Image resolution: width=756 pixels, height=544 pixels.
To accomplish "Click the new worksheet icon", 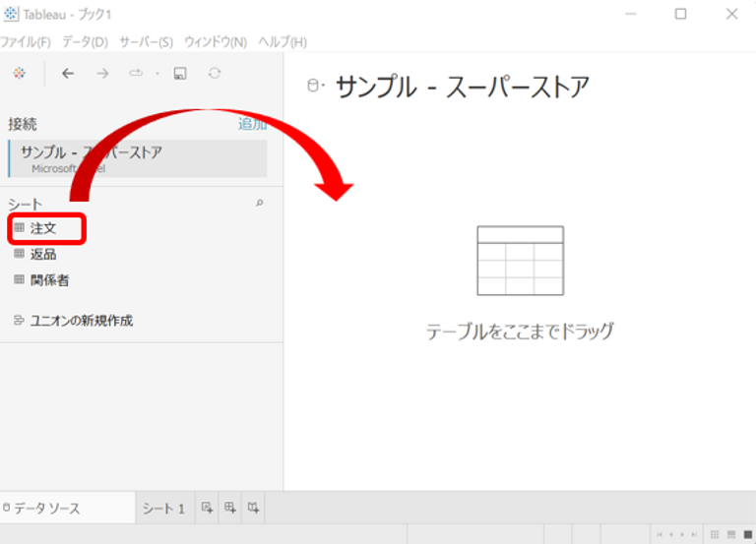I will point(207,508).
